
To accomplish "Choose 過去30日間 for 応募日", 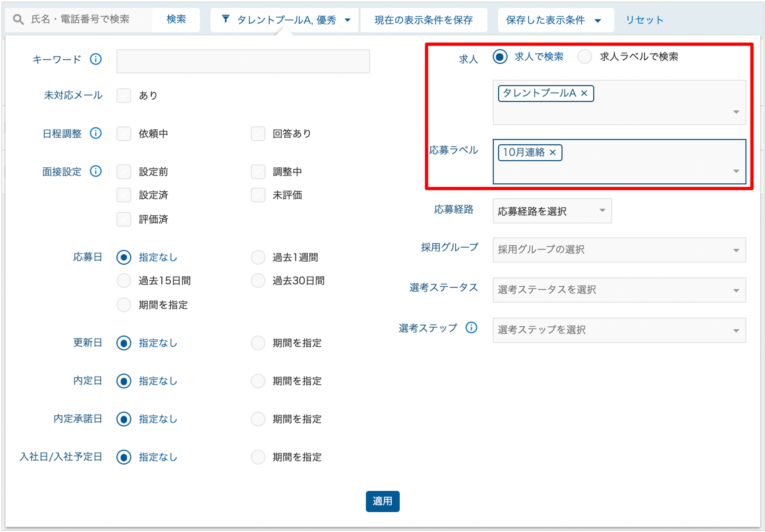I will (x=258, y=281).
